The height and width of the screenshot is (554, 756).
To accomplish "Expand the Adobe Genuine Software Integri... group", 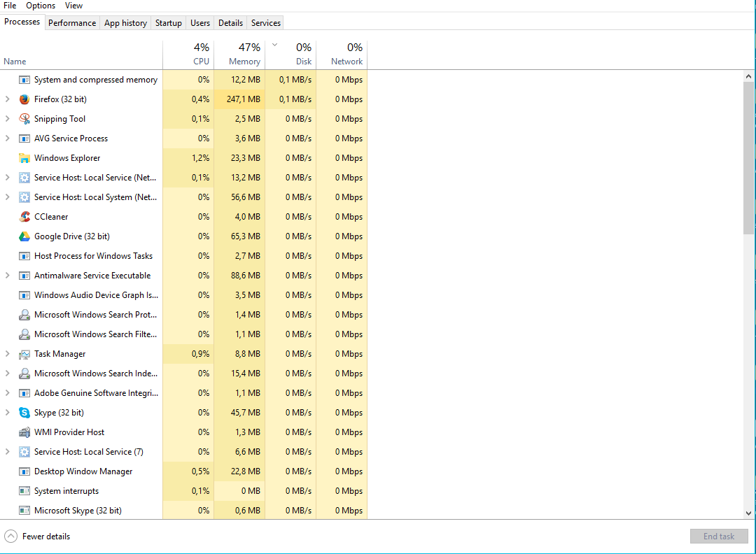I will 7,393.
